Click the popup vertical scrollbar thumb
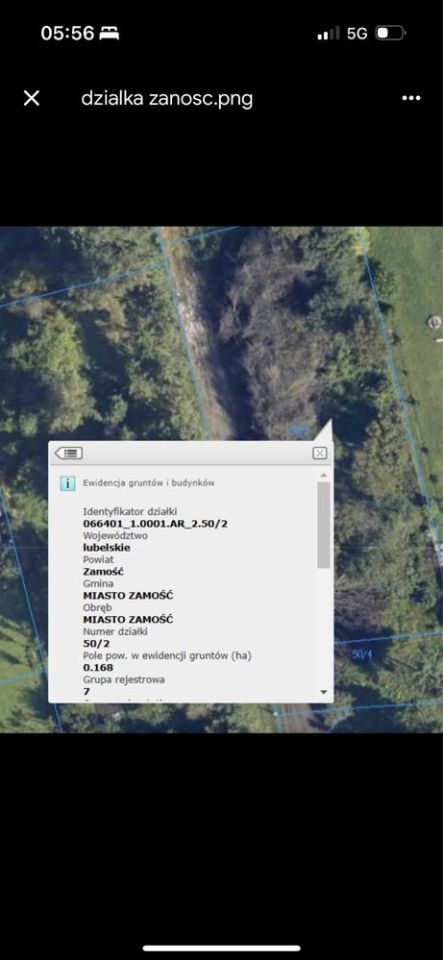The width and height of the screenshot is (443, 960). 324,525
